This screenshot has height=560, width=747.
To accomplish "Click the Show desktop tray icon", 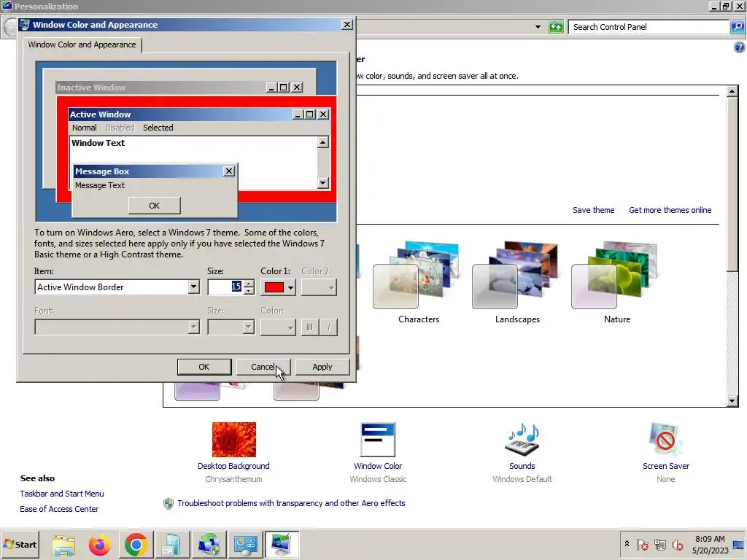I will point(740,544).
